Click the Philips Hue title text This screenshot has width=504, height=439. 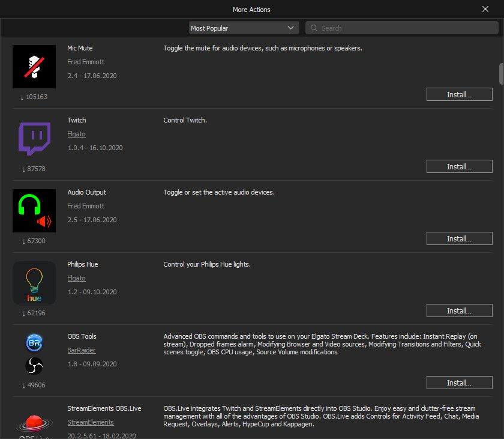point(83,264)
